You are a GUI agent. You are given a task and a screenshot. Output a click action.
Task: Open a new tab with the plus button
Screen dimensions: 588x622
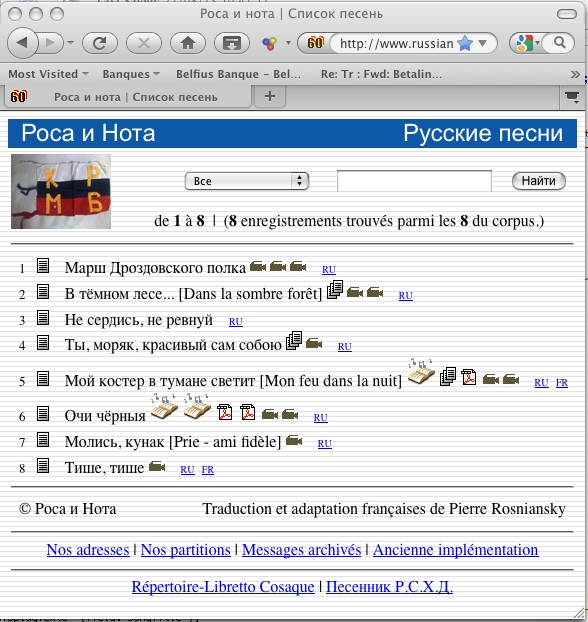pos(270,96)
